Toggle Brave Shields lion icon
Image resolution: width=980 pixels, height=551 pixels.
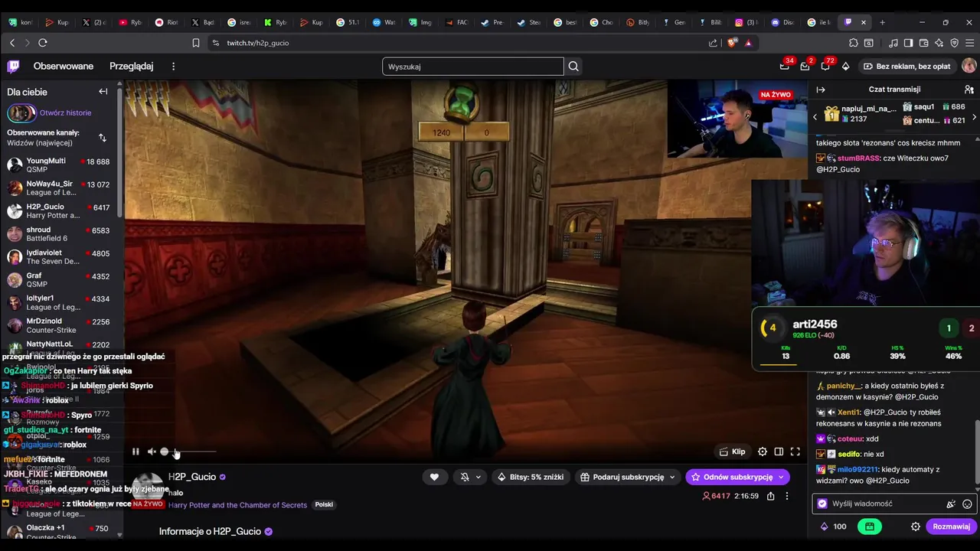tap(732, 43)
